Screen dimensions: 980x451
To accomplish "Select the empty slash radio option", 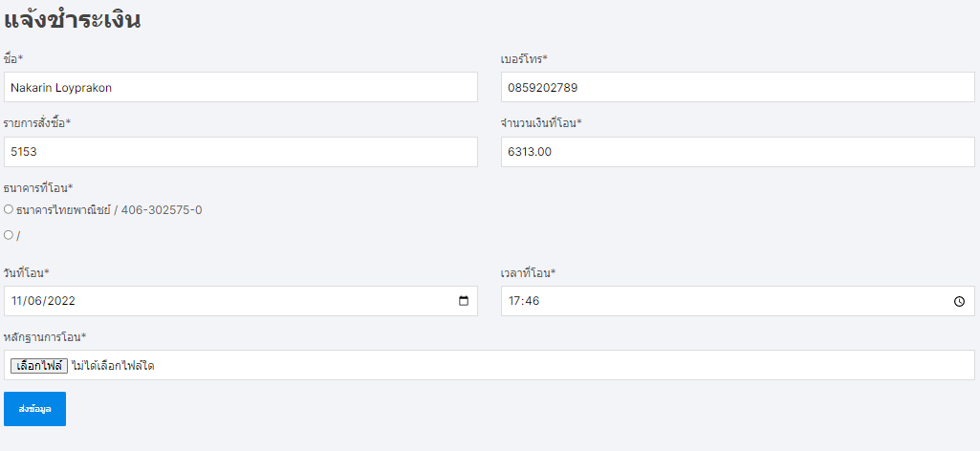I will 9,235.
